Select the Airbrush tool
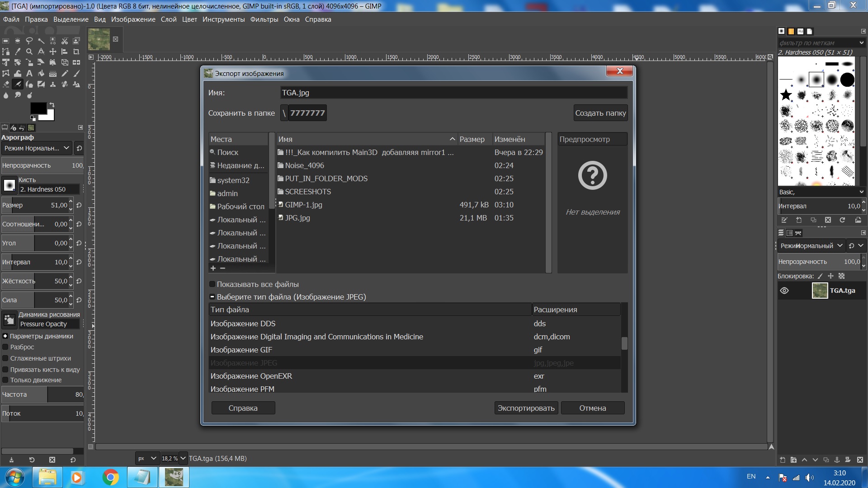Viewport: 868px width, 488px height. pyautogui.click(x=18, y=84)
